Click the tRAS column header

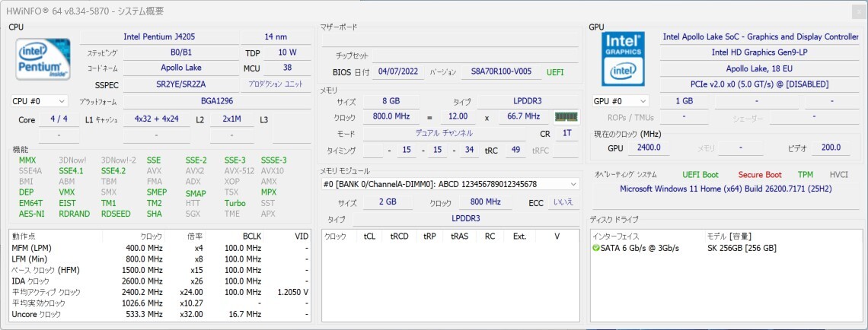tap(459, 236)
